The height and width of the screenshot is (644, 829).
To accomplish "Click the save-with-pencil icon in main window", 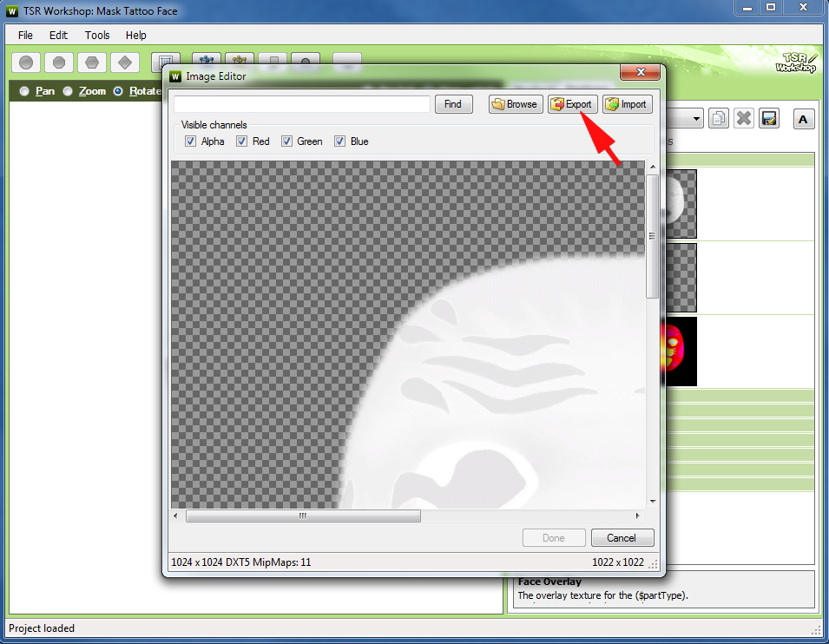I will 769,118.
